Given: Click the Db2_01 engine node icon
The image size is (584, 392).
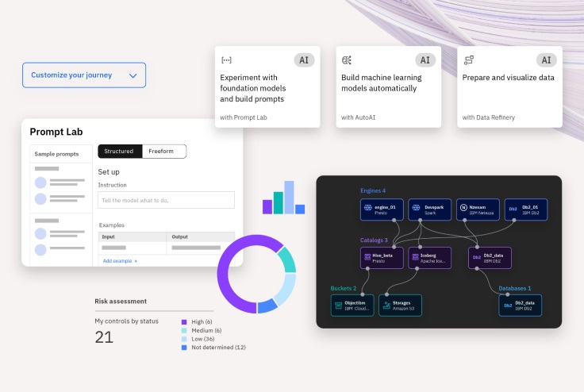Looking at the screenshot, I should click(x=513, y=209).
